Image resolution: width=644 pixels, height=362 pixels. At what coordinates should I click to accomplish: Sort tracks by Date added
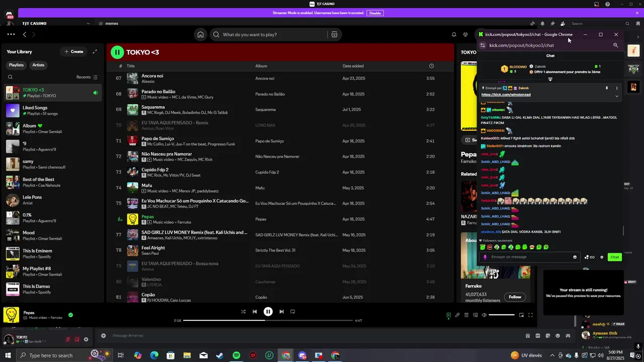pos(353,66)
